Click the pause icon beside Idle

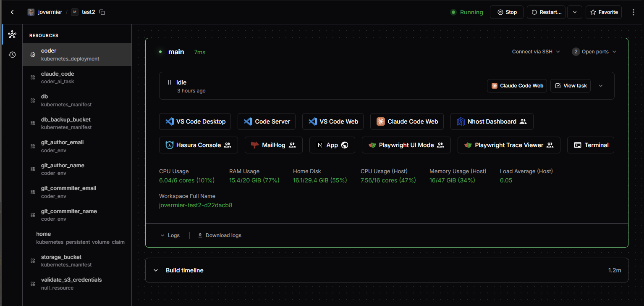[170, 82]
